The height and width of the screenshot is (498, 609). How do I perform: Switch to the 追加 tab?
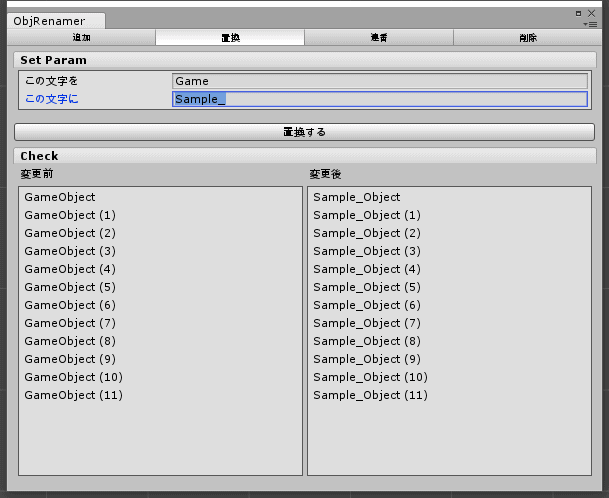coord(82,38)
